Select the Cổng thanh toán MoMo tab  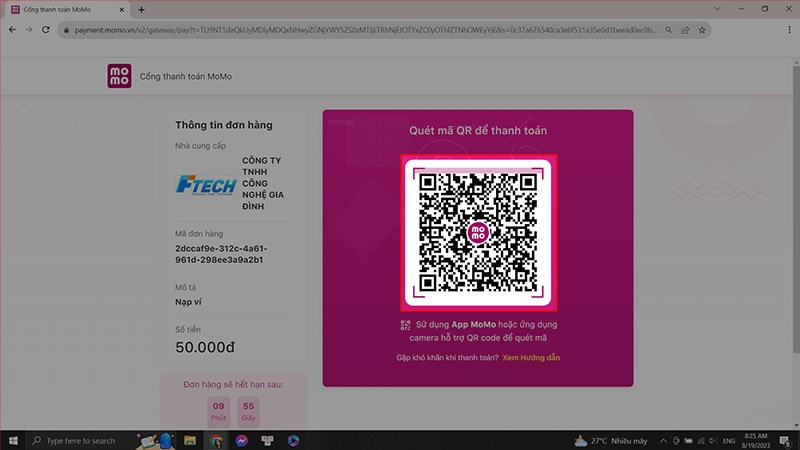tap(65, 10)
